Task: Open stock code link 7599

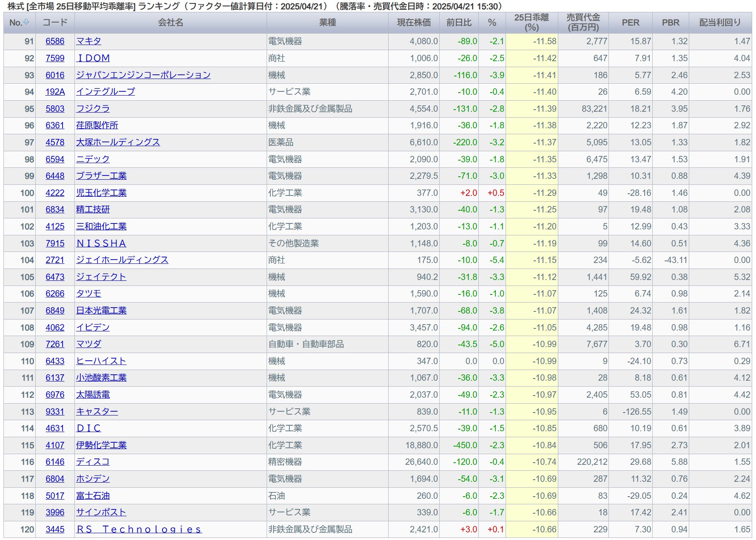Action: coord(55,58)
